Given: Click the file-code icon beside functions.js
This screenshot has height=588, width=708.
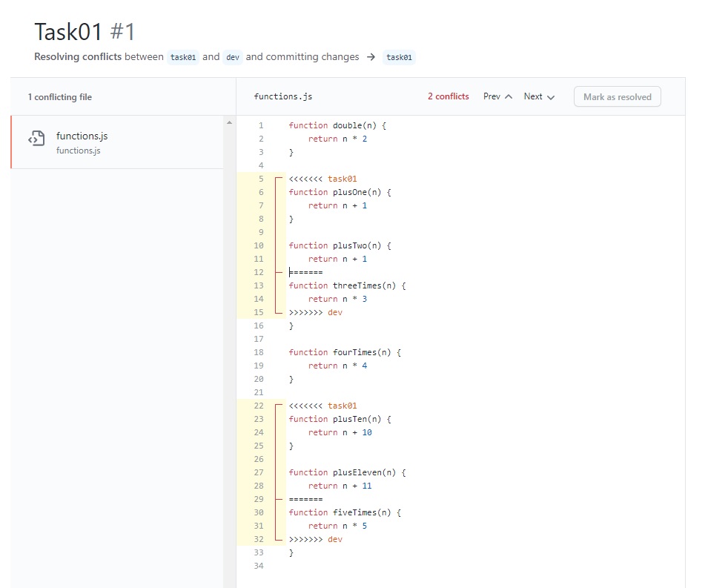Looking at the screenshot, I should pos(36,139).
